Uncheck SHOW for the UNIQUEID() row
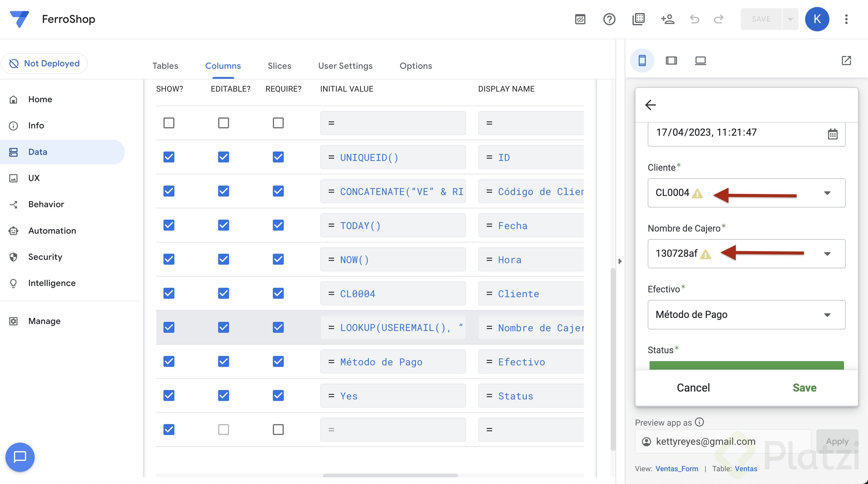This screenshot has width=868, height=484. pyautogui.click(x=169, y=157)
